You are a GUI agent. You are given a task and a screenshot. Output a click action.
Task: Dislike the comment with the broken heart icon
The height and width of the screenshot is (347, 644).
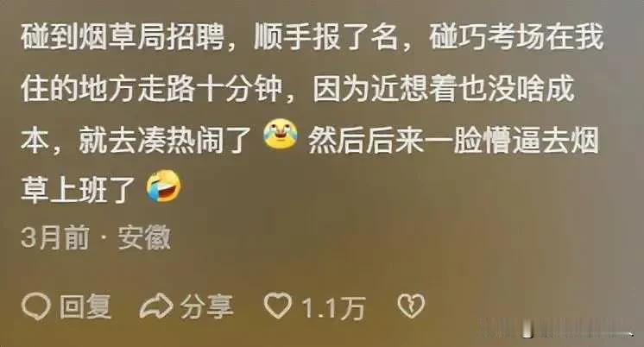[x=411, y=306]
